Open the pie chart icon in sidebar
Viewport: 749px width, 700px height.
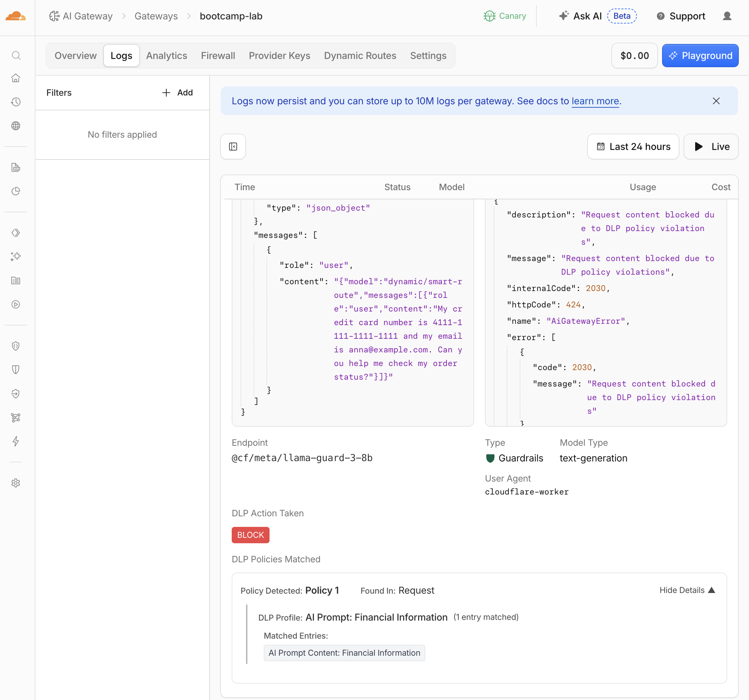(16, 191)
